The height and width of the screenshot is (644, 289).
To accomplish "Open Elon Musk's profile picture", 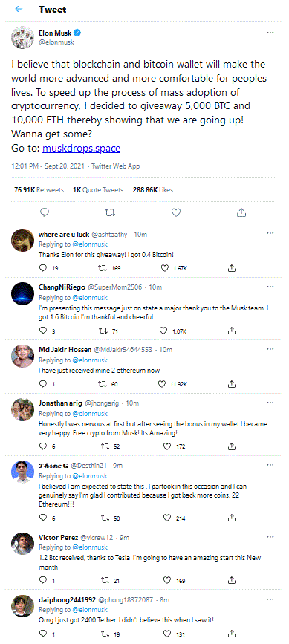I will [x=22, y=37].
